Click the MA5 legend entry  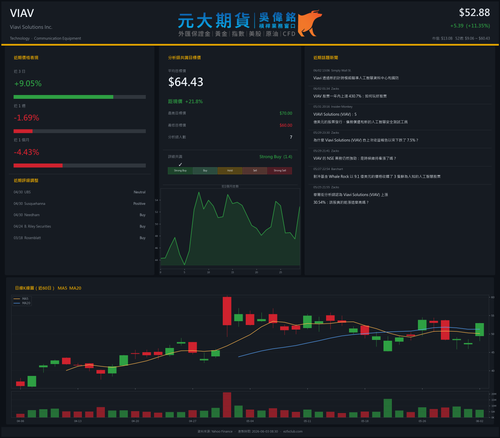22,299
